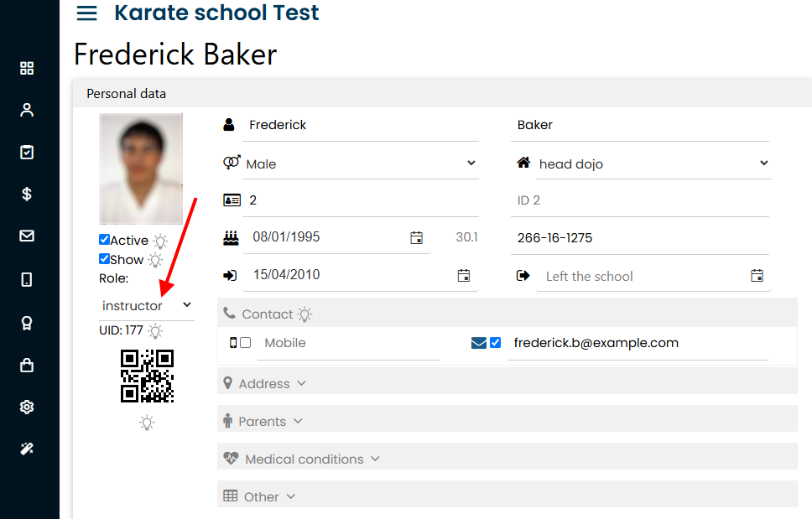Click the lightbulb hint below QR code
The image size is (812, 519).
tap(147, 423)
